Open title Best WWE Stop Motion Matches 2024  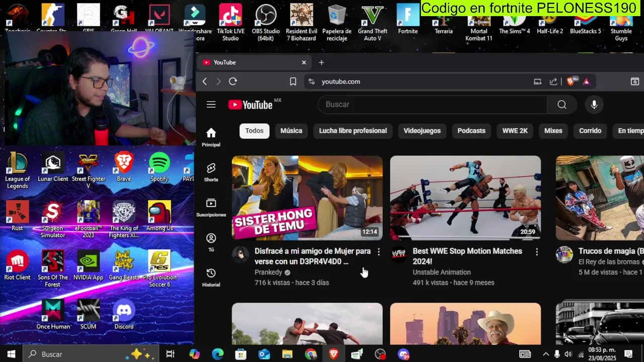[x=467, y=256]
